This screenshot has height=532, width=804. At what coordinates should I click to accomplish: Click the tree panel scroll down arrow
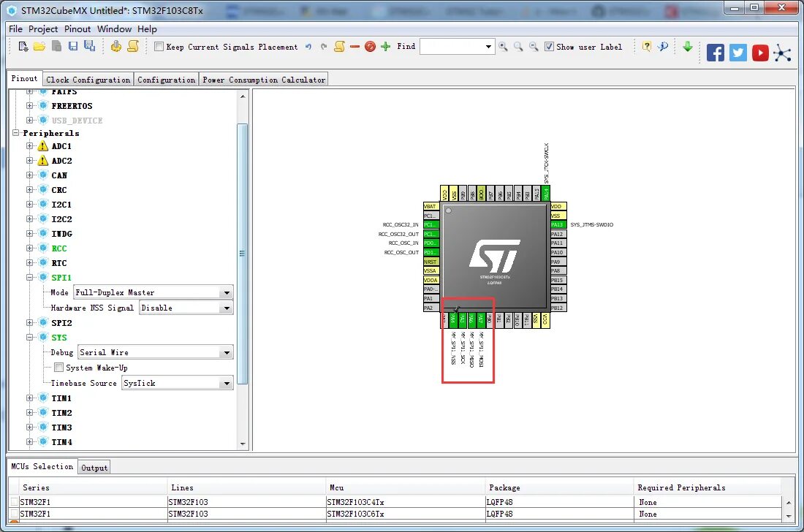(243, 444)
